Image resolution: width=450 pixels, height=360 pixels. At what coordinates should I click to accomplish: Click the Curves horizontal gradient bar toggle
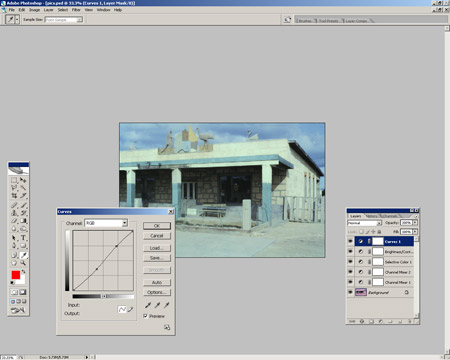point(104,296)
